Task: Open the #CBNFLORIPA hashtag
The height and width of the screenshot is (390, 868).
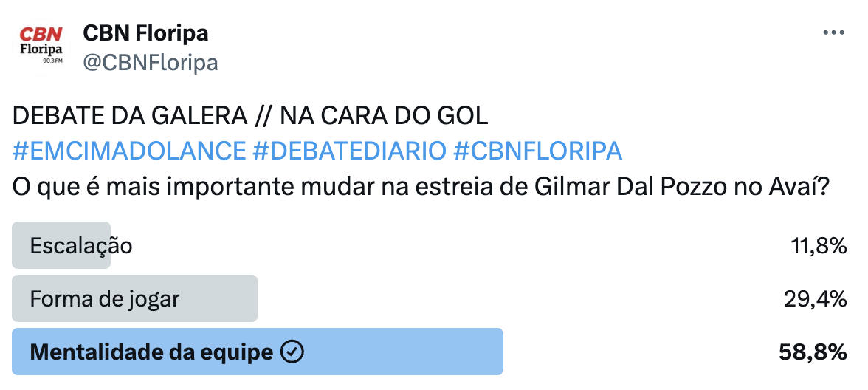Action: (x=537, y=151)
